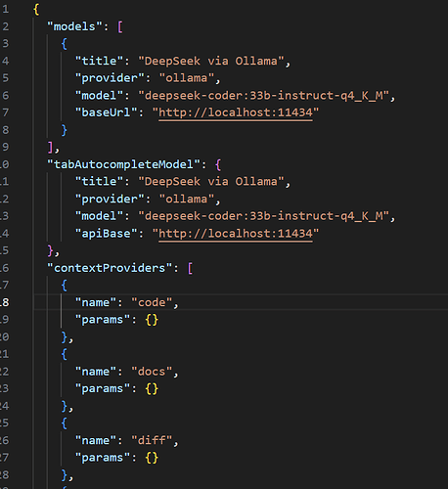The image size is (448, 489).
Task: Click the pink opening brace after tabAutocompleteModel
Action: 218,164
